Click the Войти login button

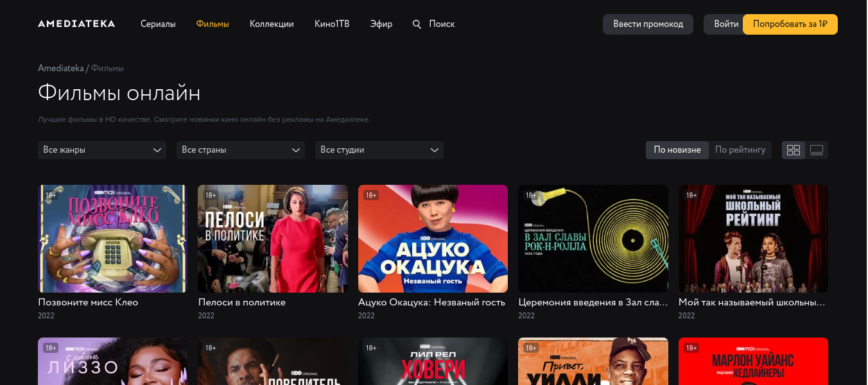725,24
